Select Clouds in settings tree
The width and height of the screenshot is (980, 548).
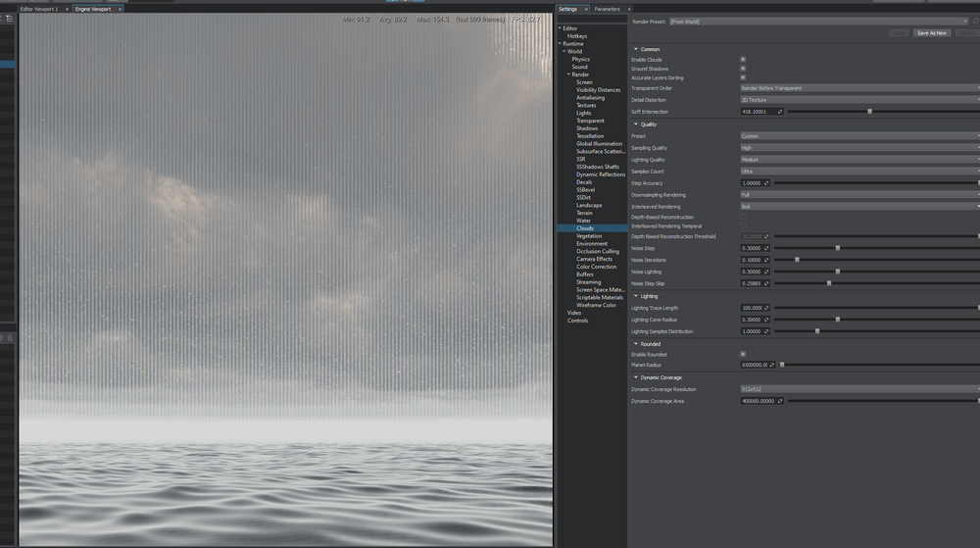click(x=585, y=228)
